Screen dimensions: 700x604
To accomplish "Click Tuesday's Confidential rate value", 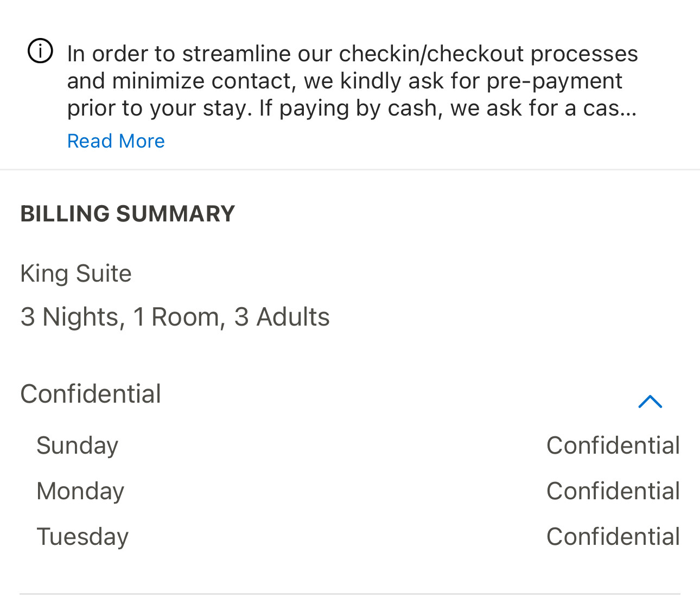I will 613,537.
